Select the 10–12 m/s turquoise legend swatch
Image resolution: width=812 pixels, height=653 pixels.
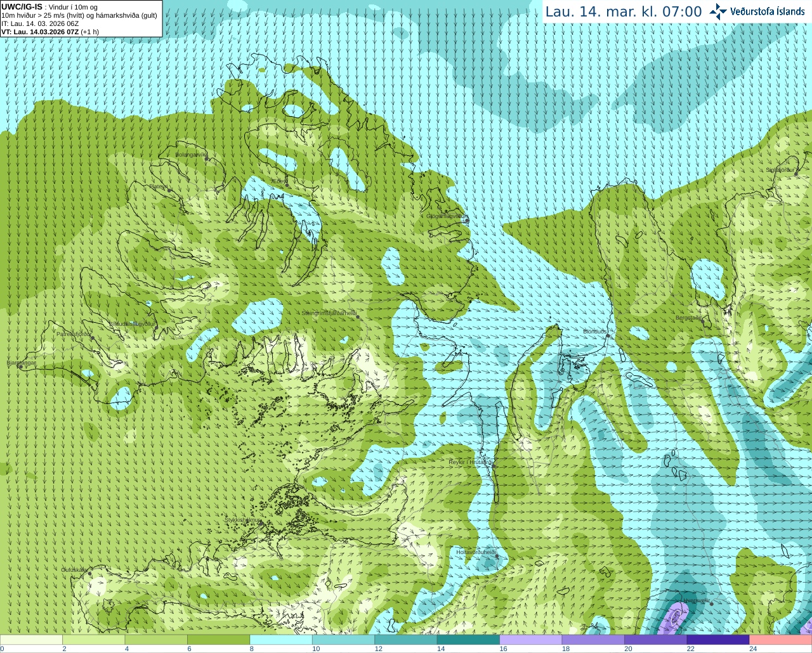tap(343, 640)
